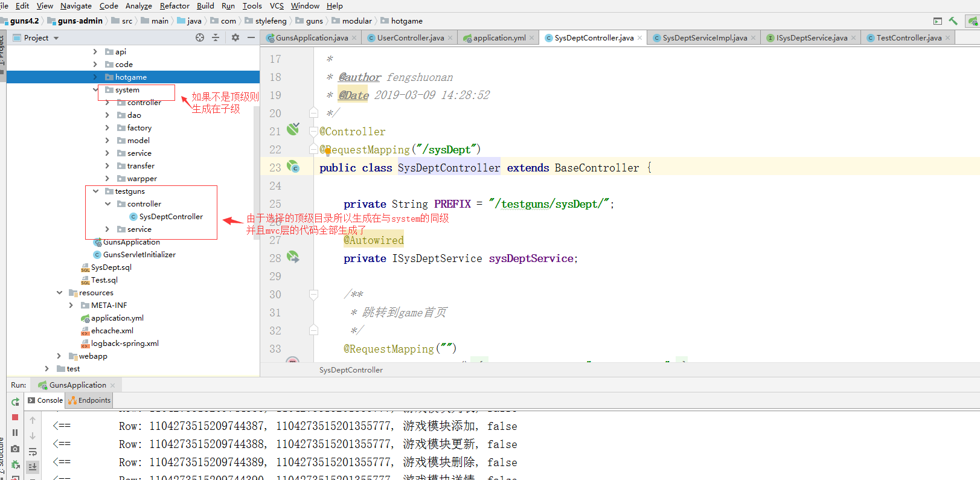Open the Endpoints tab

click(89, 400)
